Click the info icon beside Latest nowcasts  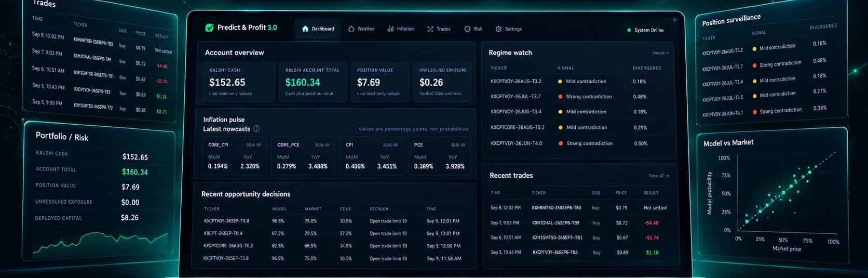[256, 129]
